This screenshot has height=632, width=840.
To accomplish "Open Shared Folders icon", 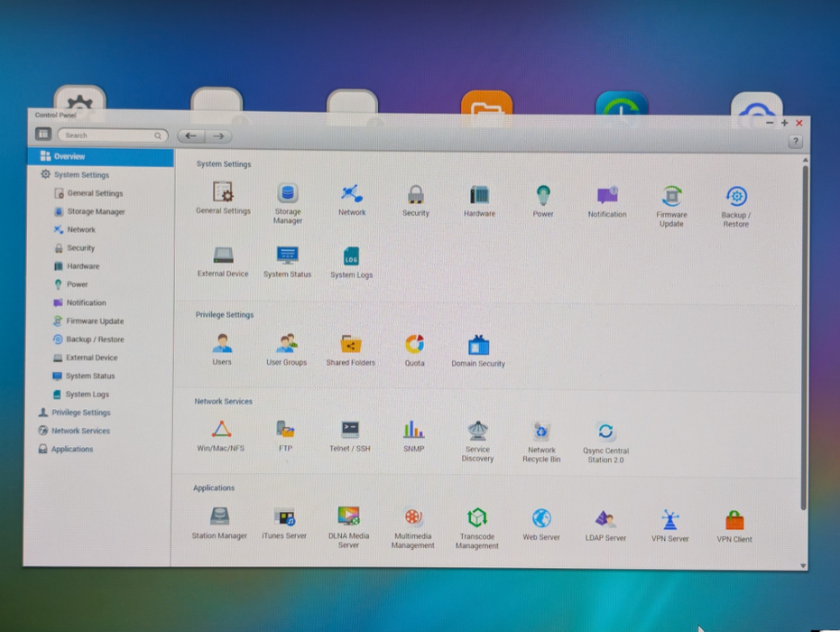I will click(351, 344).
